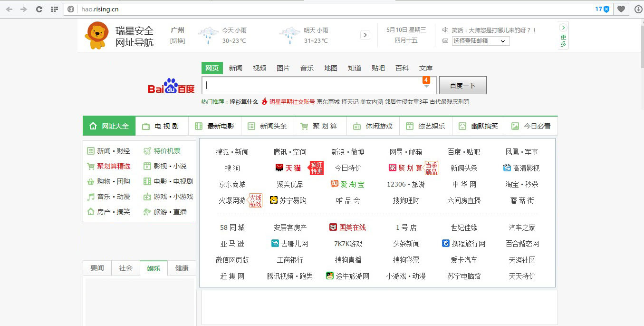This screenshot has height=326, width=644.
Task: Open the 58同城 link
Action: tap(232, 227)
